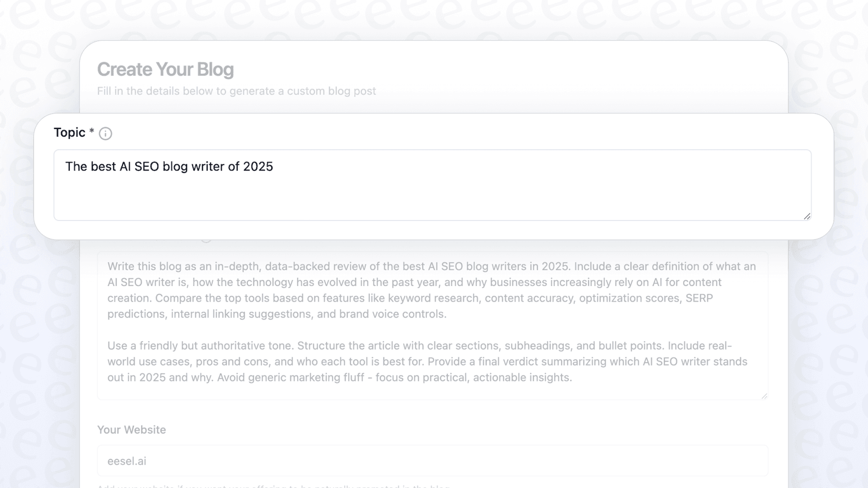Click the circled 'i' icon beside Topic
The height and width of the screenshot is (488, 868).
[106, 133]
